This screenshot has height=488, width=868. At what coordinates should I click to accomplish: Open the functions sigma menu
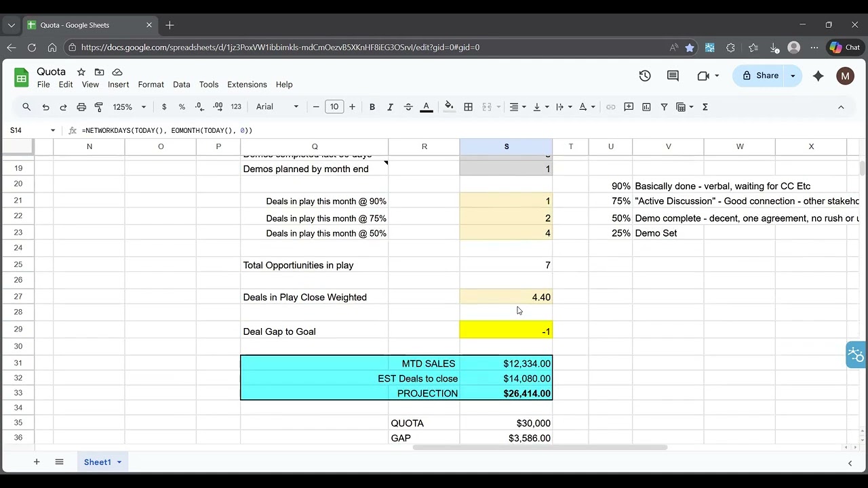tap(705, 107)
